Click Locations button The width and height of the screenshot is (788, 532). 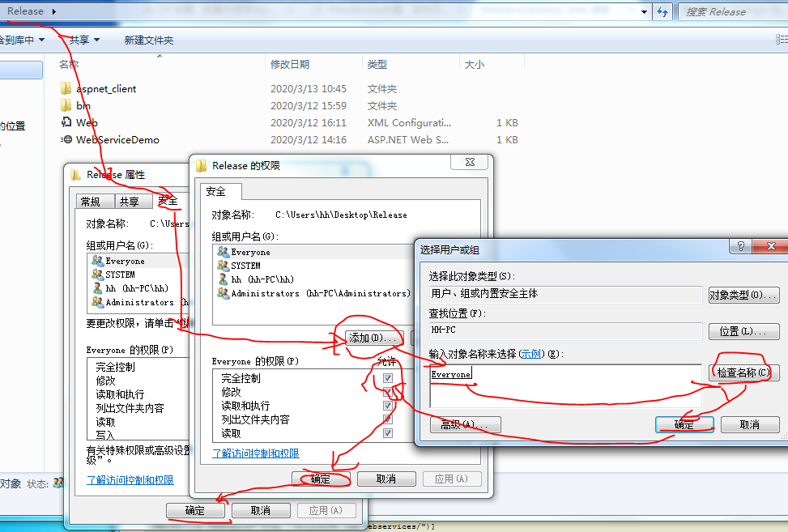tap(743, 331)
